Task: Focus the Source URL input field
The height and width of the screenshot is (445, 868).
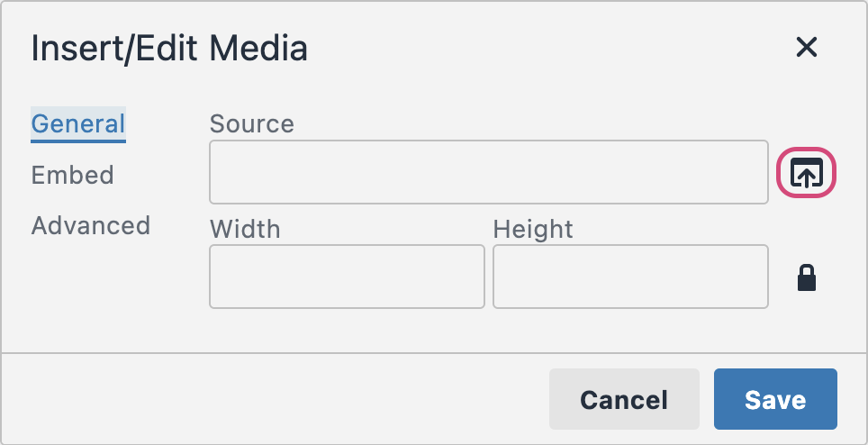Action: click(x=489, y=172)
